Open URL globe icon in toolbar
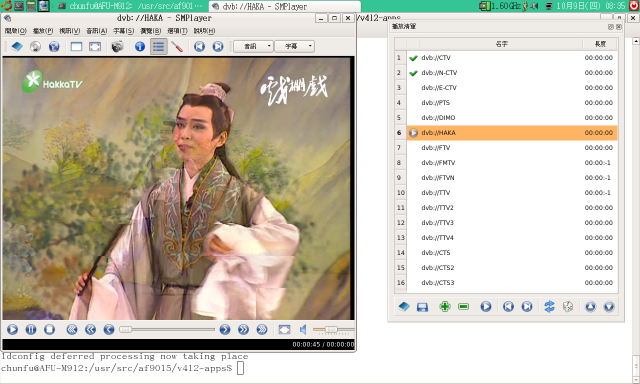The image size is (640, 384). (x=54, y=47)
